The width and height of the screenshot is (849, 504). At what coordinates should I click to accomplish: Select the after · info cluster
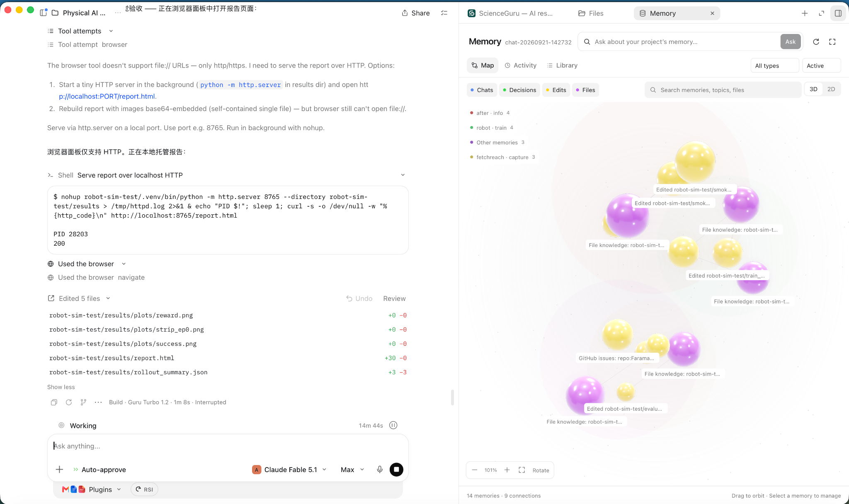[x=490, y=113]
